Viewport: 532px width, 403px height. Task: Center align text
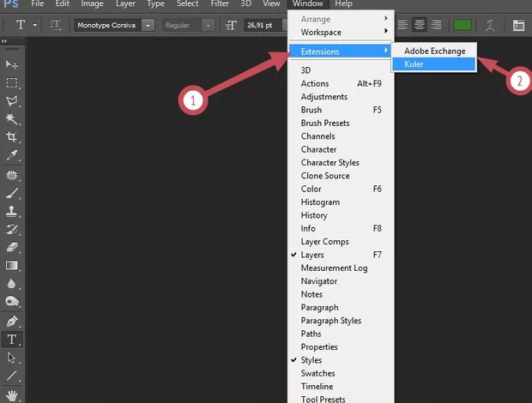[420, 25]
